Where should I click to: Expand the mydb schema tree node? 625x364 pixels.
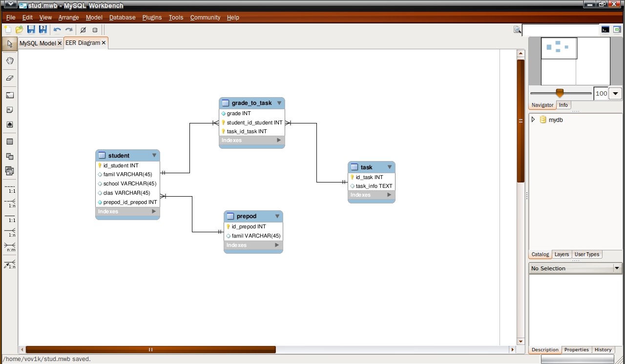pos(533,120)
